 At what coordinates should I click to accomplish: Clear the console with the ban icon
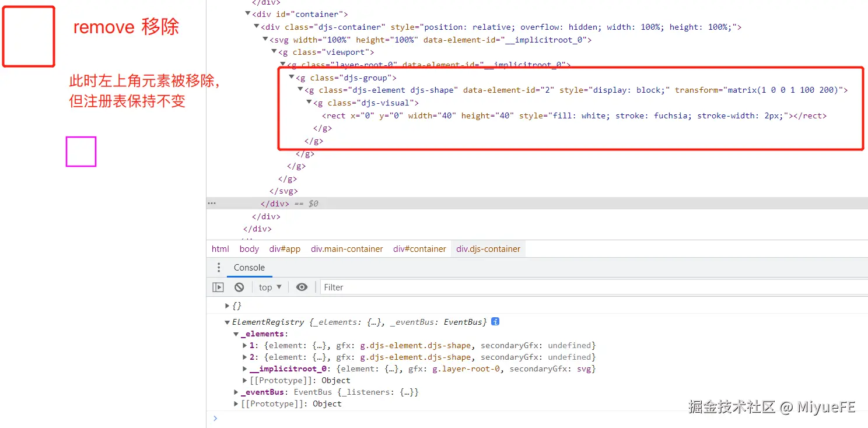pos(239,287)
